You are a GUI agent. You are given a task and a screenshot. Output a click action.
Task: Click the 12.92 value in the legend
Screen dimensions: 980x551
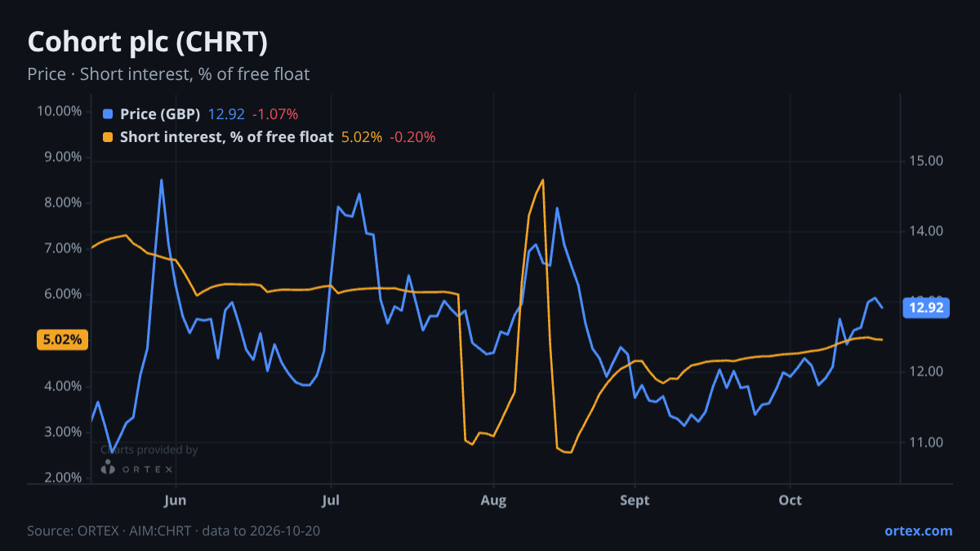[226, 114]
